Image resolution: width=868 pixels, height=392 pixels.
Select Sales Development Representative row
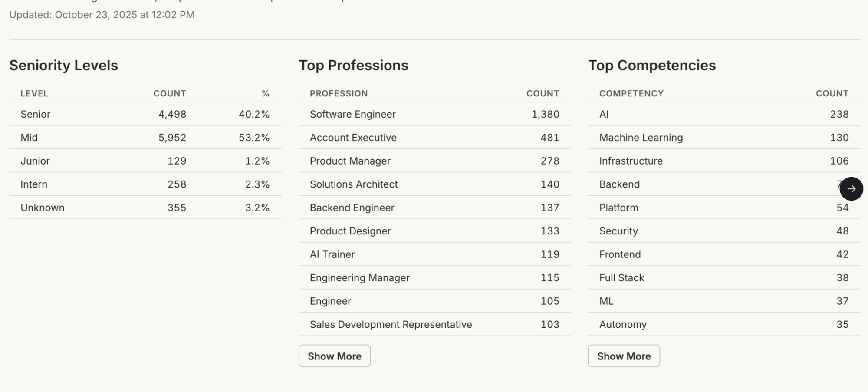pos(434,324)
